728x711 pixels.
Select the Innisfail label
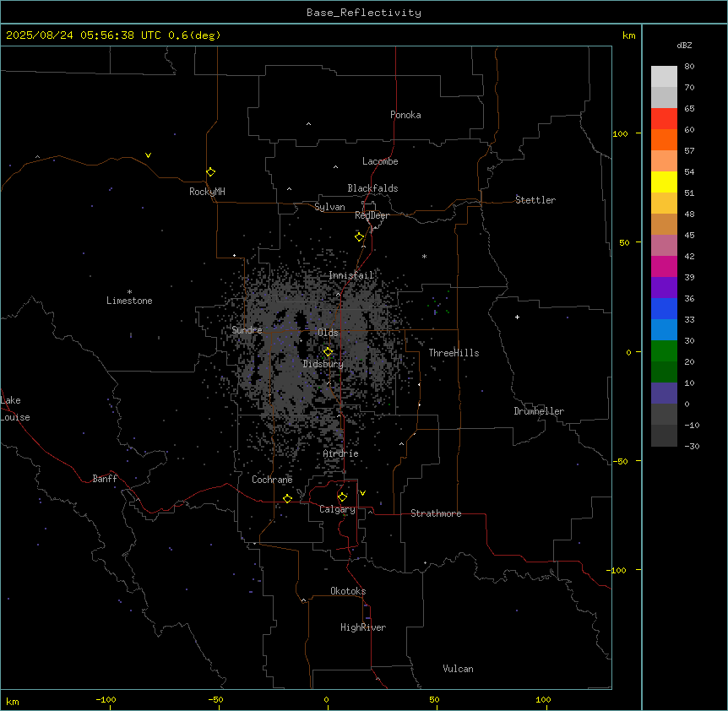(351, 275)
